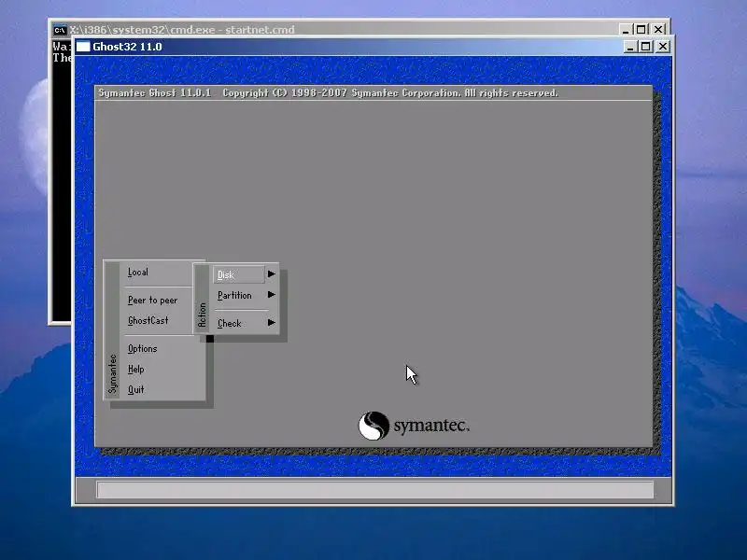Select Help in the main menu
This screenshot has width=747, height=560.
coord(135,369)
